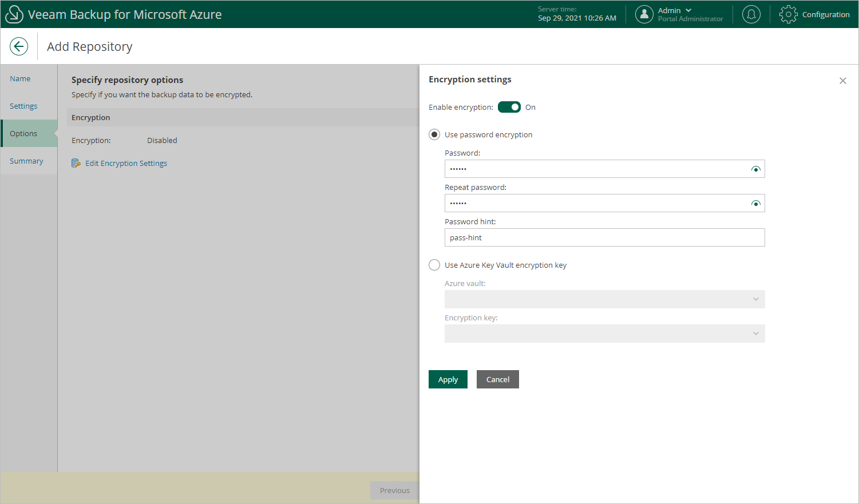Select Use Azure Key Vault encryption key

434,265
